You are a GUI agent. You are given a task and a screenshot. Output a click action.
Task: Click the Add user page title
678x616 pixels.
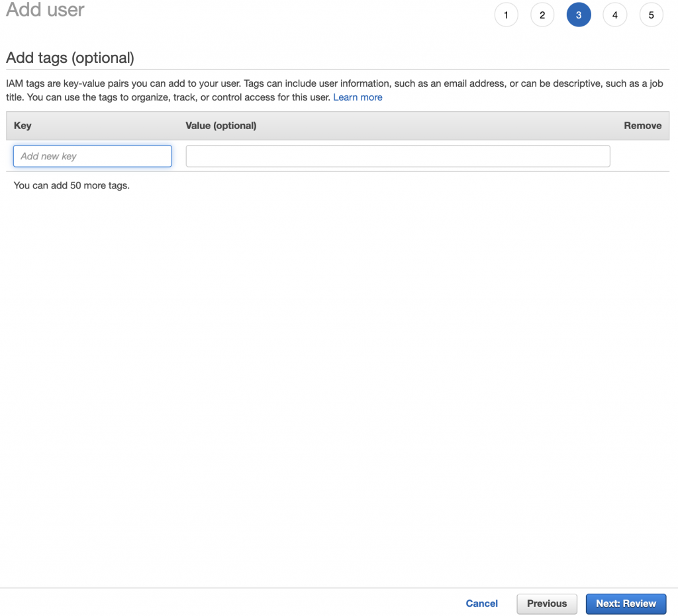[44, 10]
